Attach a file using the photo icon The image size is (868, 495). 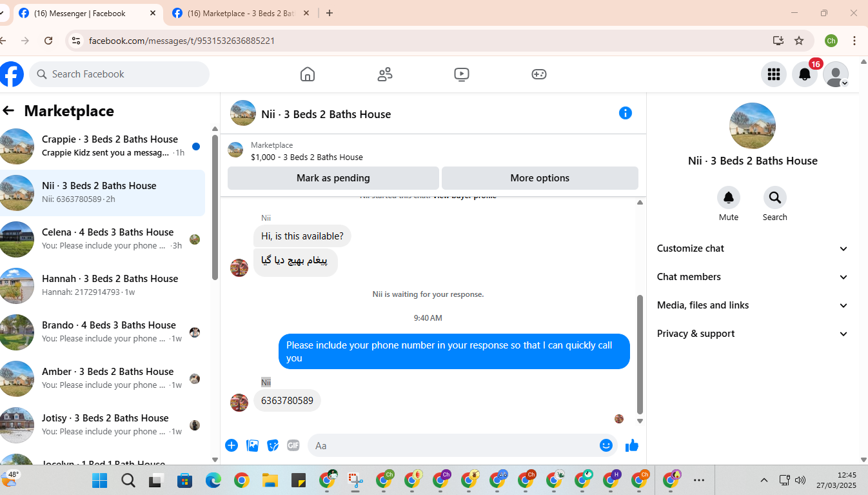[x=253, y=445]
